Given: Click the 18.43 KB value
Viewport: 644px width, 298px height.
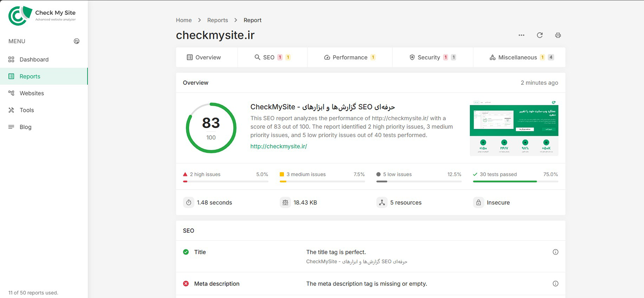Looking at the screenshot, I should (x=305, y=202).
